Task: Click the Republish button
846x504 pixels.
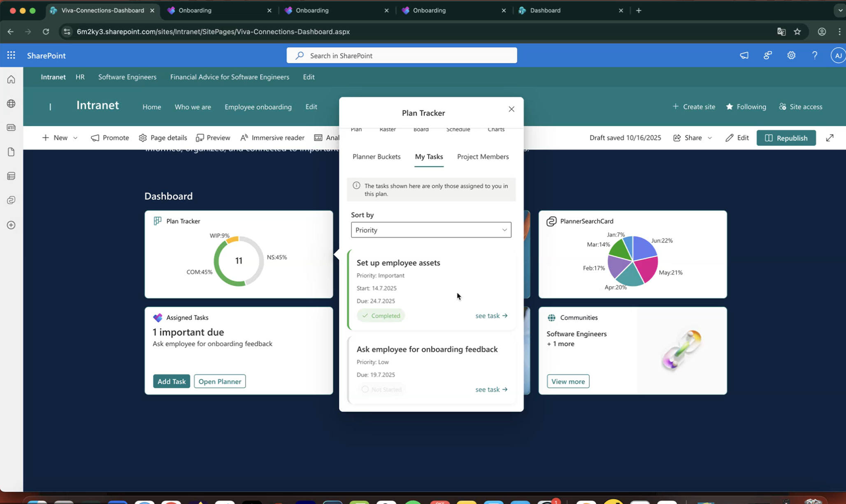Action: 786,138
